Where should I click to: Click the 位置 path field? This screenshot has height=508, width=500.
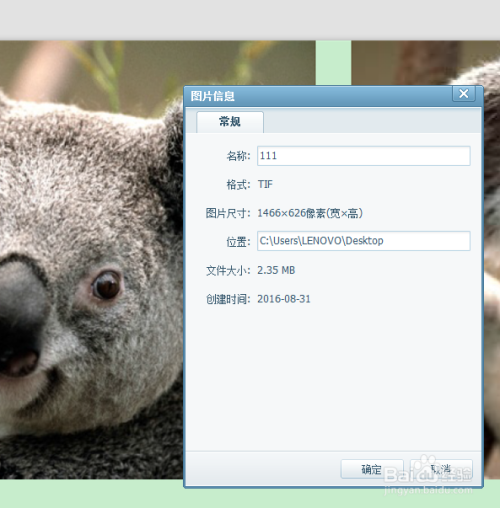point(364,241)
